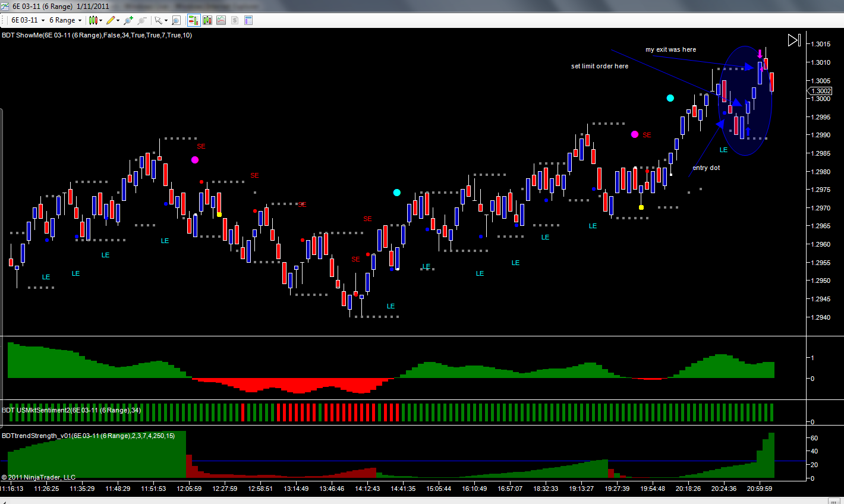Viewport: 844px width, 504px height.
Task: Click the greyed dollar sign strategies icon
Action: (x=235, y=20)
